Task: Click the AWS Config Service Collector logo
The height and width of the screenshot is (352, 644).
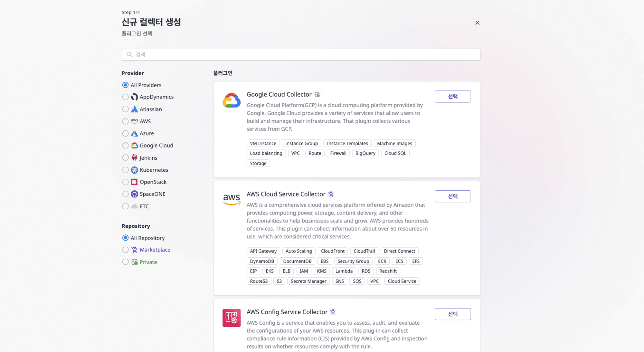Action: click(x=232, y=318)
